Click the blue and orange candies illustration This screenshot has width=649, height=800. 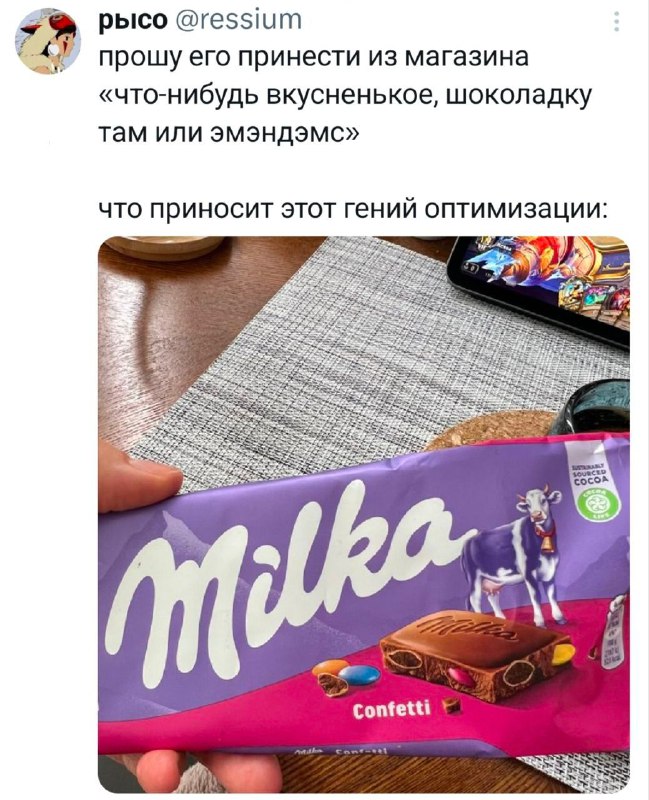[x=345, y=676]
